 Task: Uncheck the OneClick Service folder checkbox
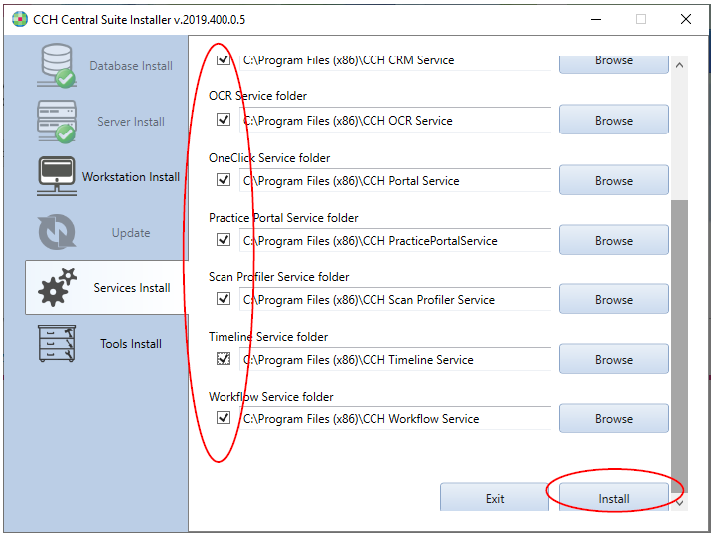(223, 180)
